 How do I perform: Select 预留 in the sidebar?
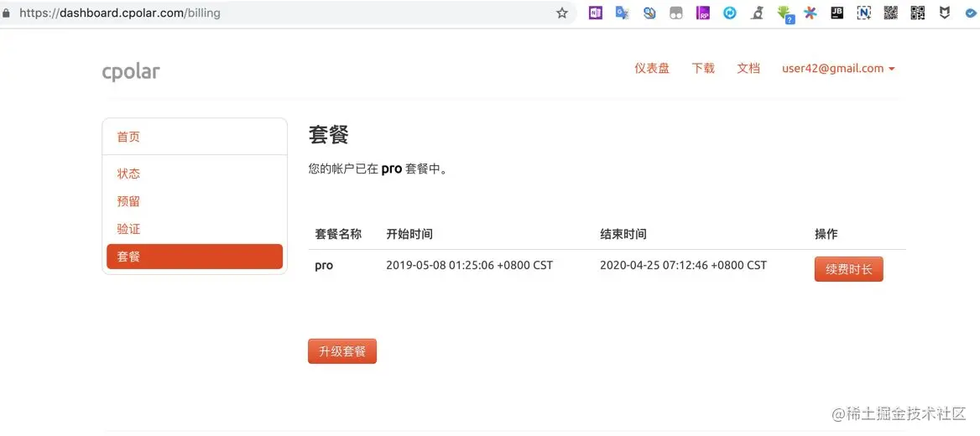[195, 201]
